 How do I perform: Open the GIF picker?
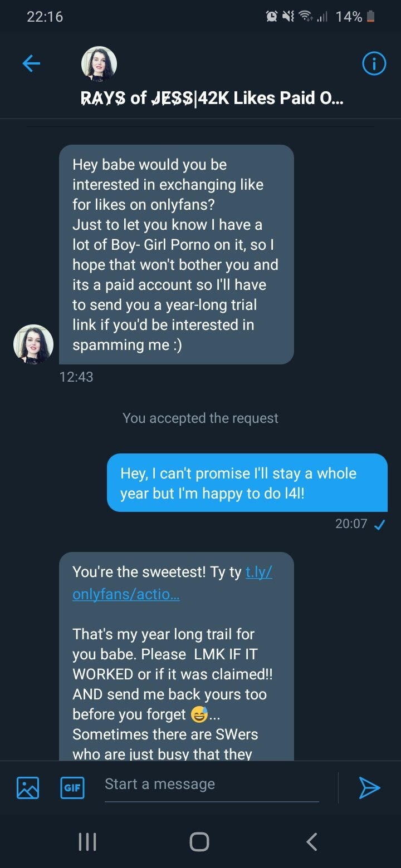[x=72, y=788]
